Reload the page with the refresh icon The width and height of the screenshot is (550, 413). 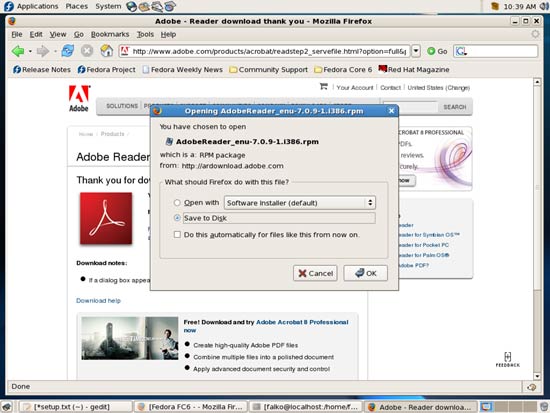coord(67,51)
